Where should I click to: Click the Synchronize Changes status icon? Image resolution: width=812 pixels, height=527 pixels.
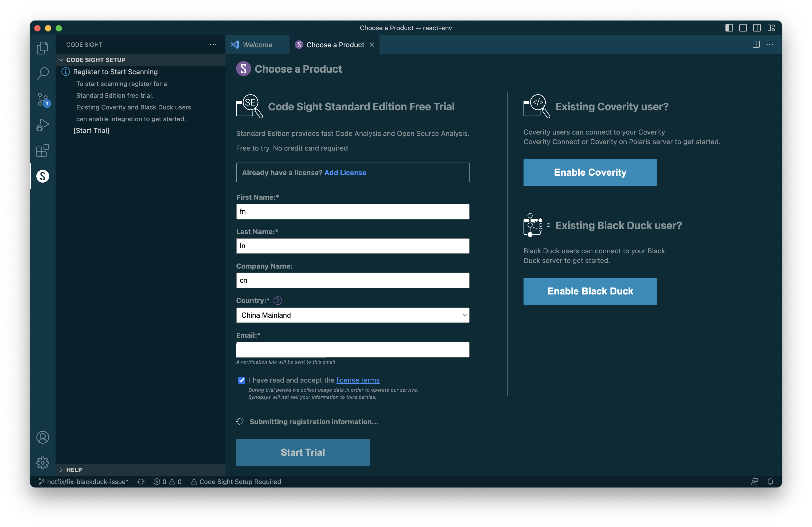coord(140,481)
